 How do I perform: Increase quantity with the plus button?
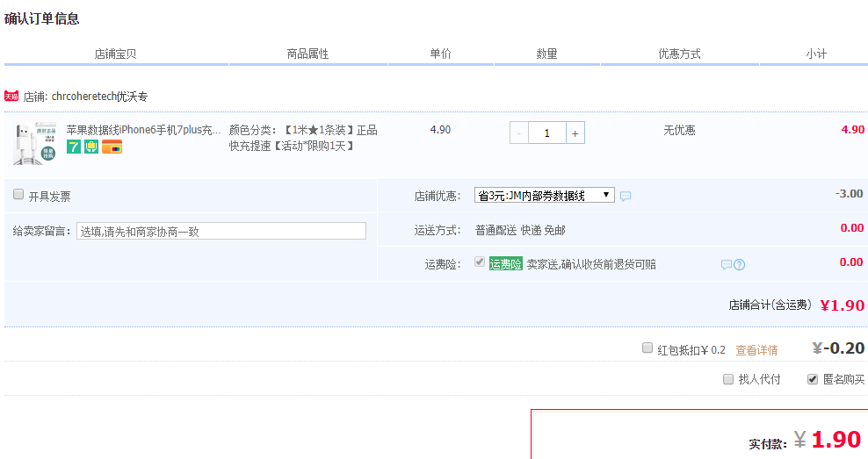tap(575, 133)
